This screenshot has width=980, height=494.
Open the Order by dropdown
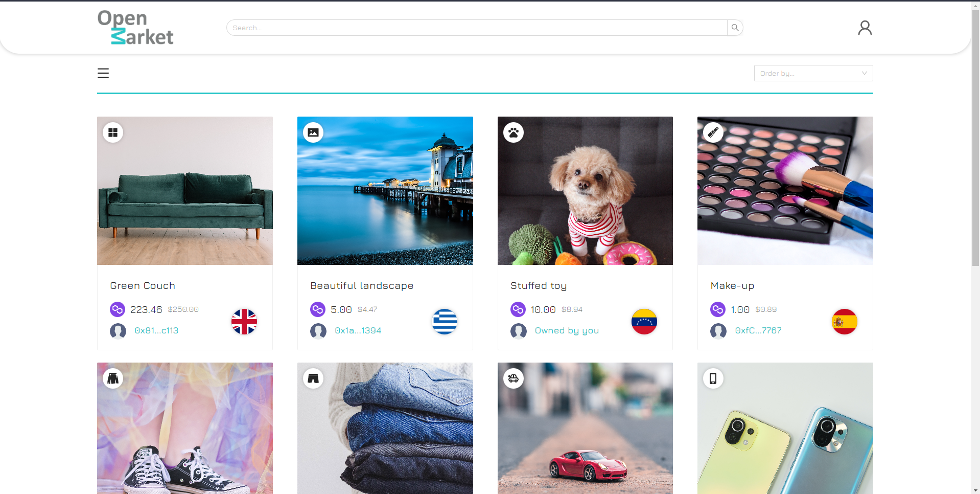(813, 73)
